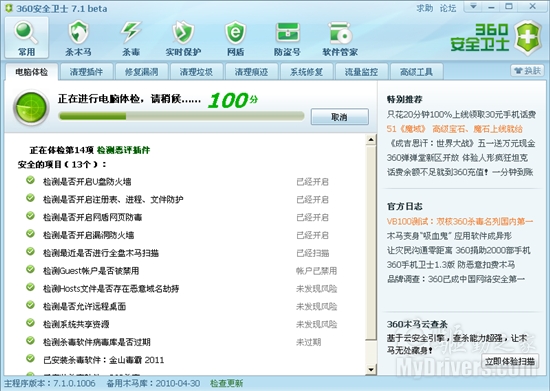The height and width of the screenshot is (391, 550).
Task: Switch to the 流量监控 tab
Action: (361, 72)
